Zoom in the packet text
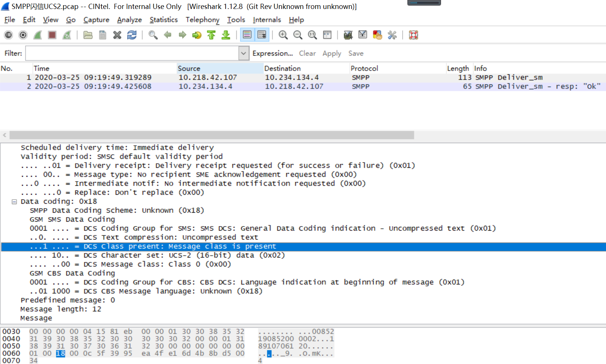This screenshot has width=606, height=364. 283,35
